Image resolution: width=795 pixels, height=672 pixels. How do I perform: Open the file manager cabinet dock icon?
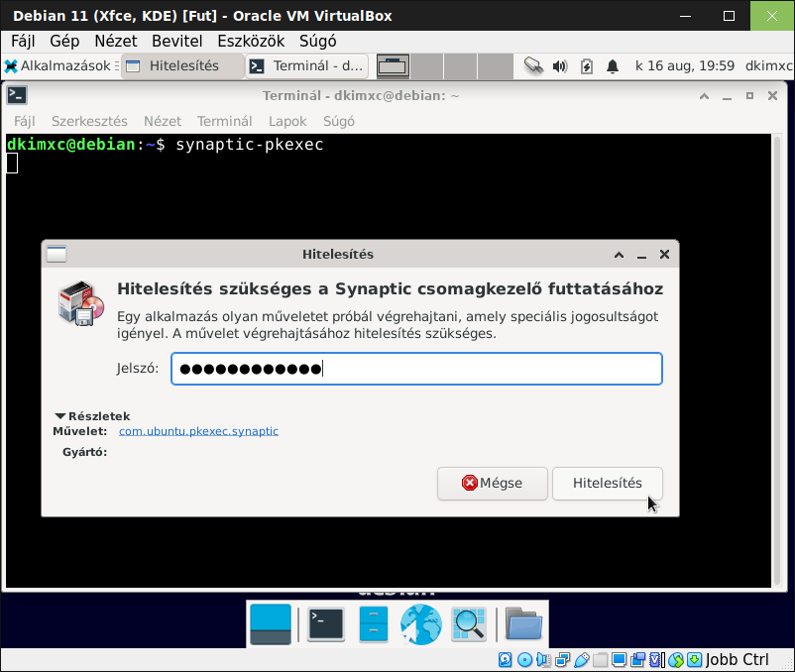pos(373,623)
